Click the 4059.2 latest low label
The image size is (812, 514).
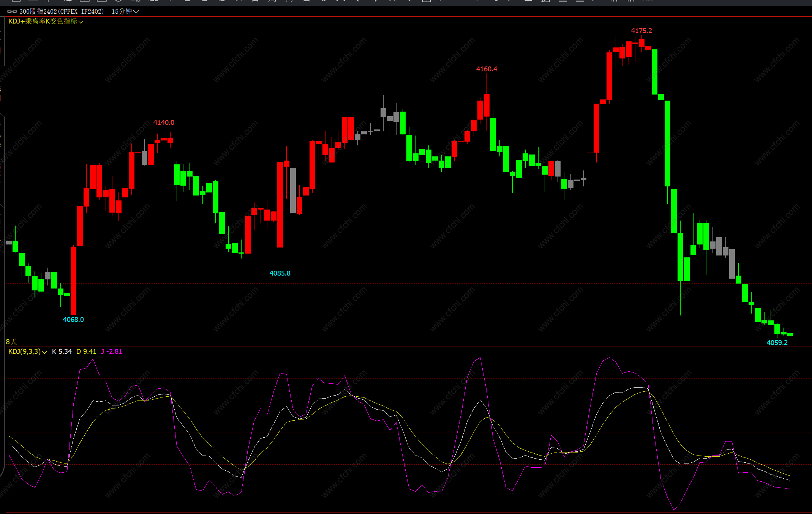pyautogui.click(x=777, y=343)
